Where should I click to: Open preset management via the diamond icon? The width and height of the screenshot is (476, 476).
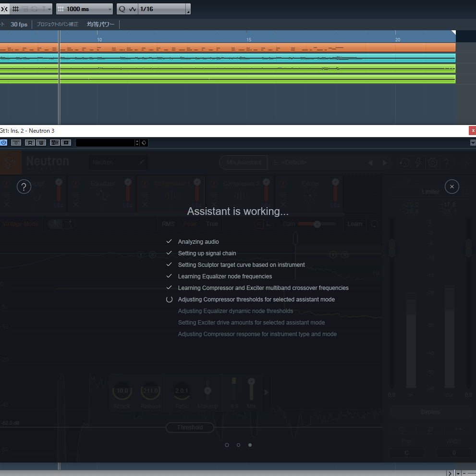144,142
